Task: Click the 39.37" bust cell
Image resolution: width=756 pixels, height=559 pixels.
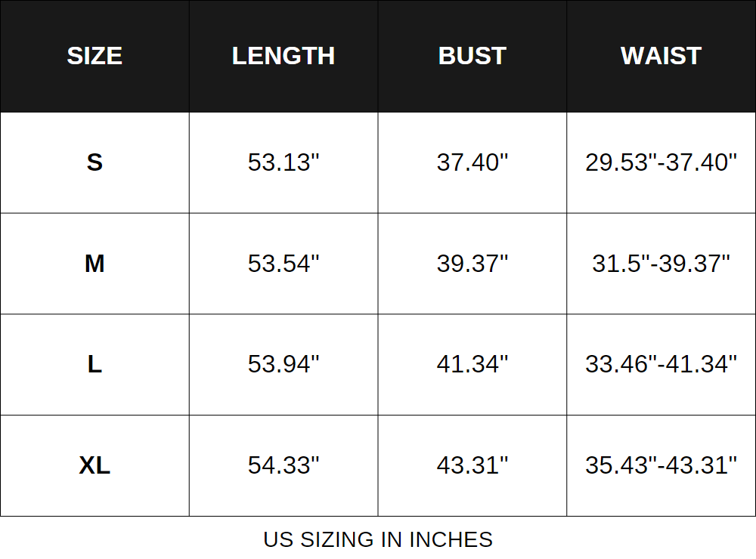Action: tap(472, 264)
